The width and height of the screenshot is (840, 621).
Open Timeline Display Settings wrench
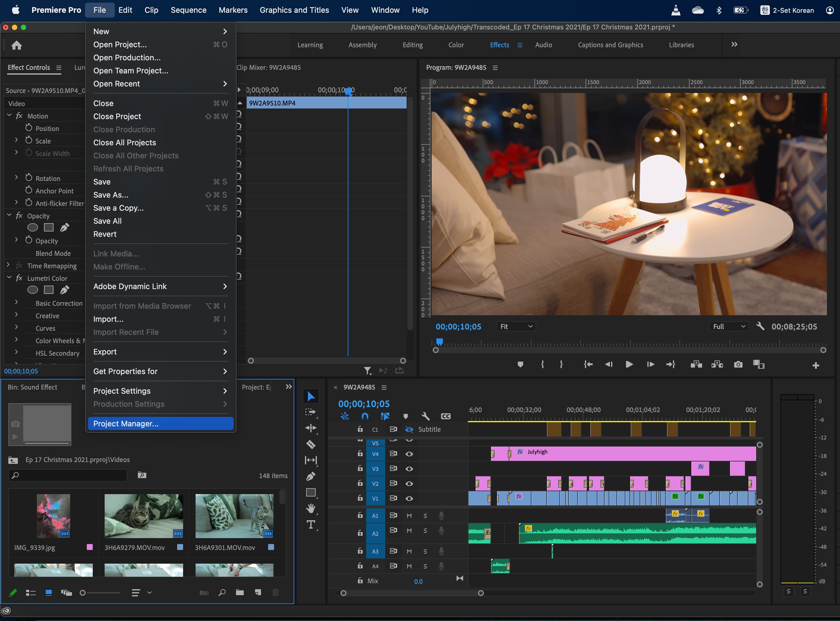426,416
